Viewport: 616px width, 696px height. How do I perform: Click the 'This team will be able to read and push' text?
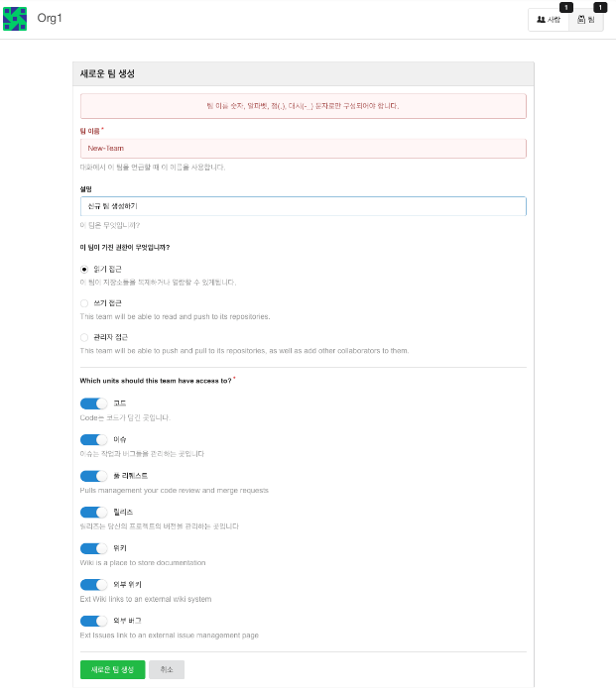[x=175, y=317]
